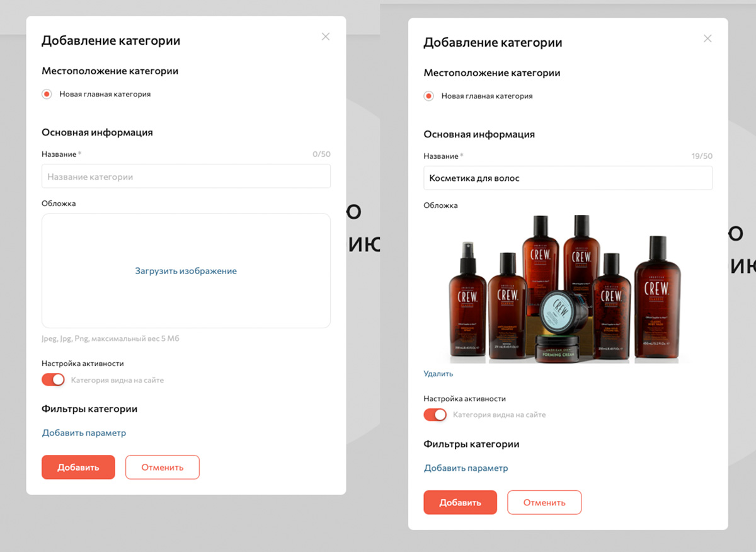Select 'Новая главная категория' radio in left dialog

[x=47, y=94]
